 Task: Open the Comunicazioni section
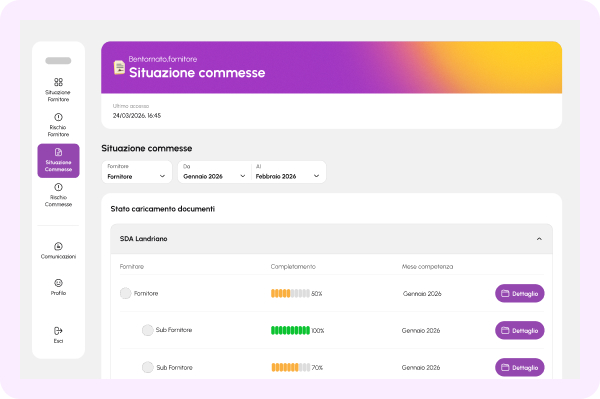point(58,251)
